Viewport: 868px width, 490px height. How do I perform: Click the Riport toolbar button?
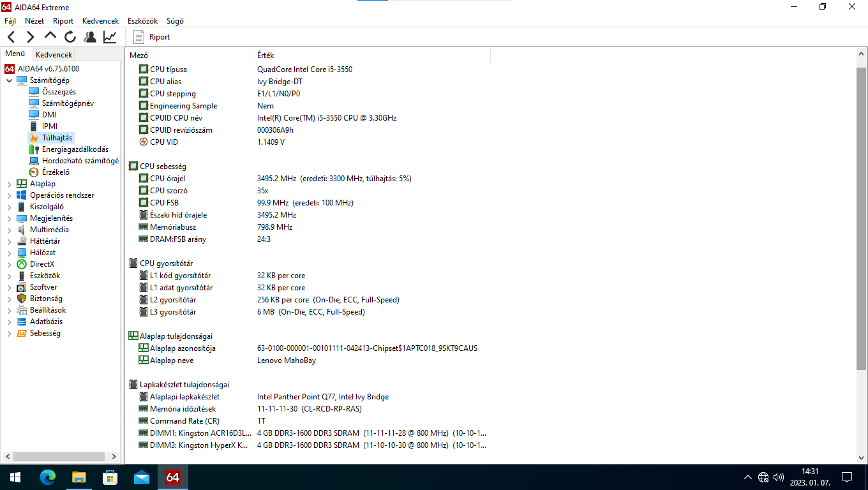tap(152, 37)
